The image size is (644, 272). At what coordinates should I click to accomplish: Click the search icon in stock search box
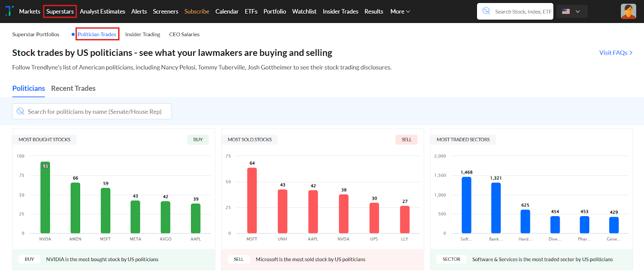click(486, 11)
